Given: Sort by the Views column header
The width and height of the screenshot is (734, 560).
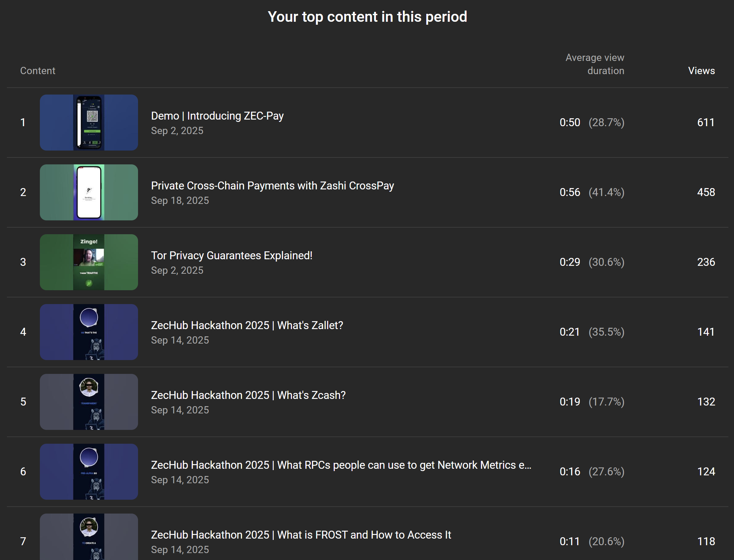Looking at the screenshot, I should pos(701,71).
